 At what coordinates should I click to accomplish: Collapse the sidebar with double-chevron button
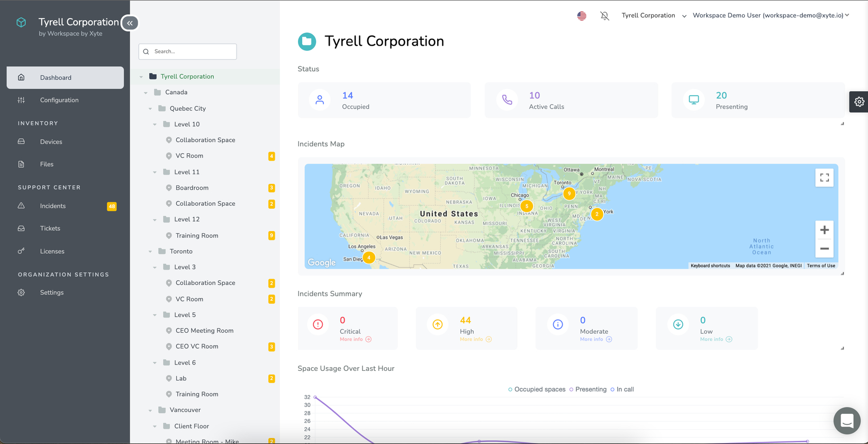click(130, 23)
